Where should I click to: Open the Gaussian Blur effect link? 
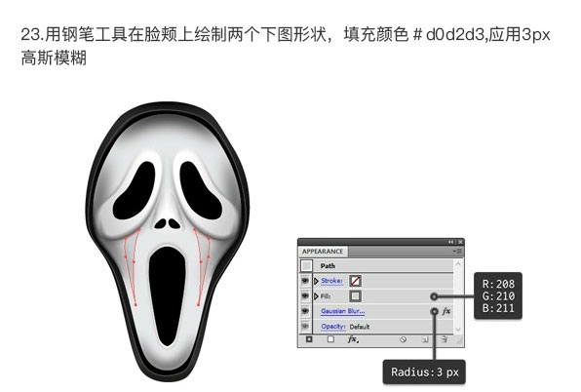[343, 311]
